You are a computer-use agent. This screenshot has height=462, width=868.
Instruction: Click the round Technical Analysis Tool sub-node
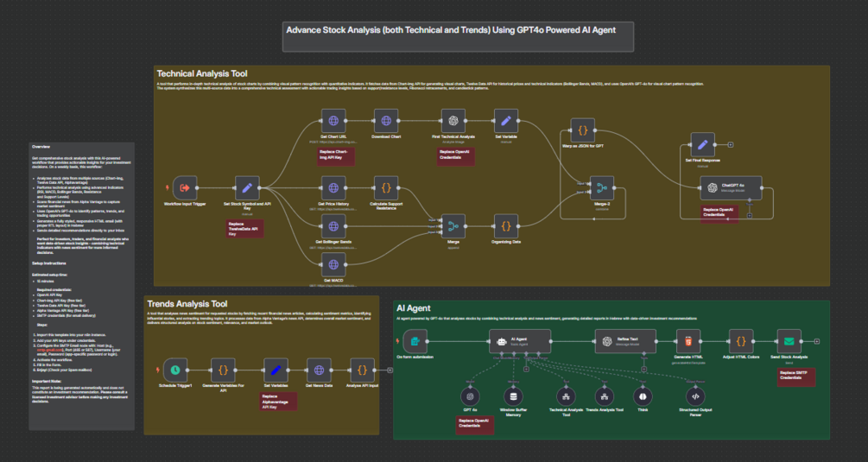(x=566, y=396)
